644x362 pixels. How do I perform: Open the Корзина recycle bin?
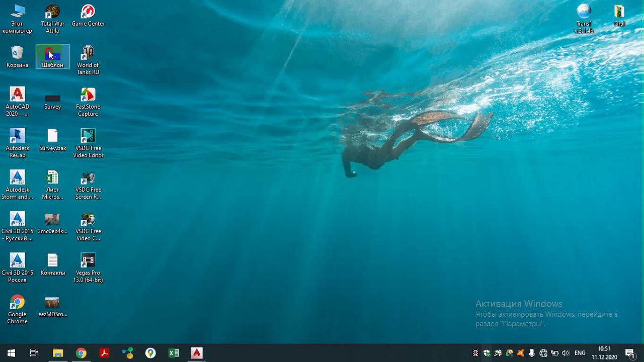(17, 57)
